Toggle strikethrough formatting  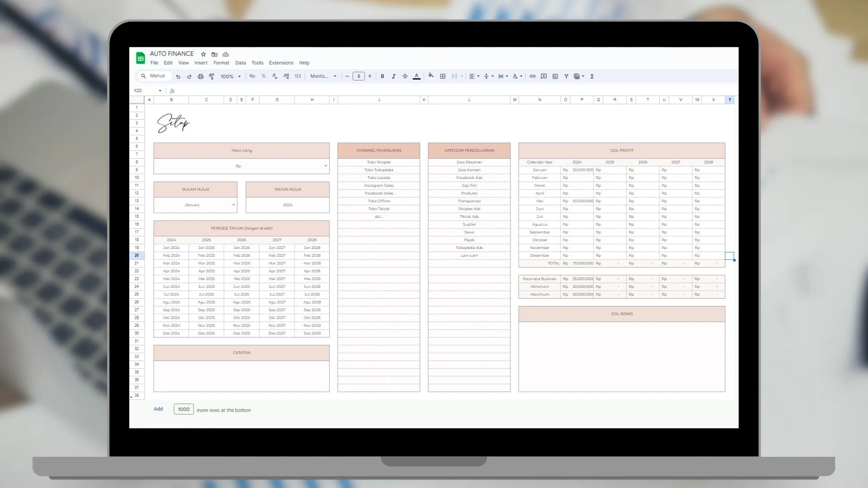click(x=405, y=76)
